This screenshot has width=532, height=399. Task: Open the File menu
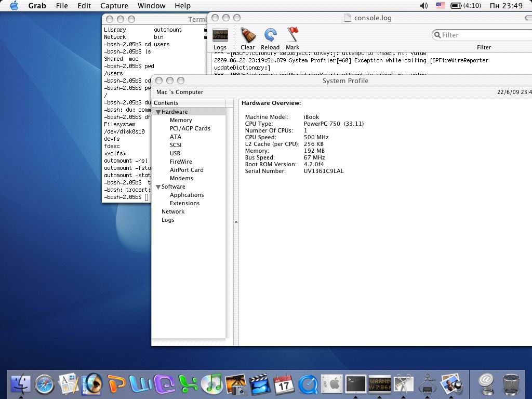pos(62,5)
